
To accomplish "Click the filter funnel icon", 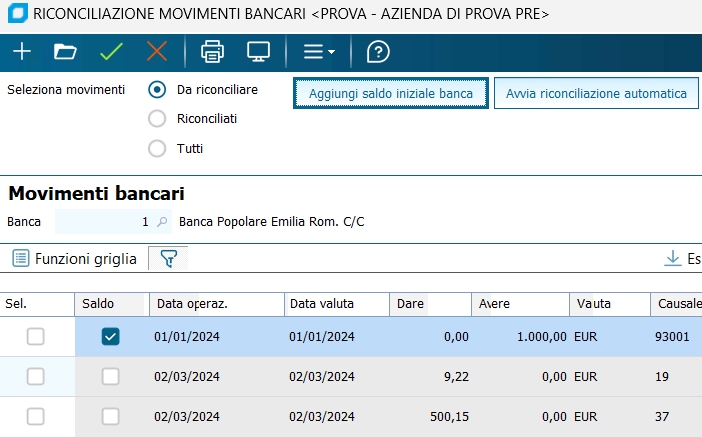I will pos(168,259).
